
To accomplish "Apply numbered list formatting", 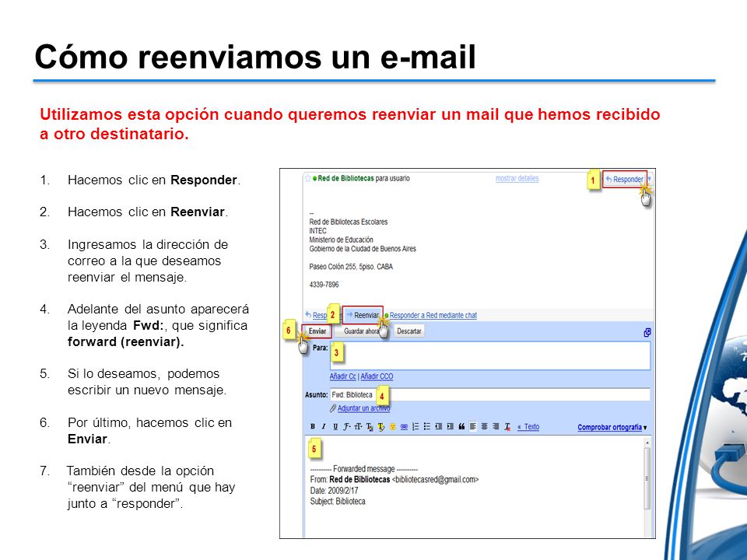I will point(416,427).
